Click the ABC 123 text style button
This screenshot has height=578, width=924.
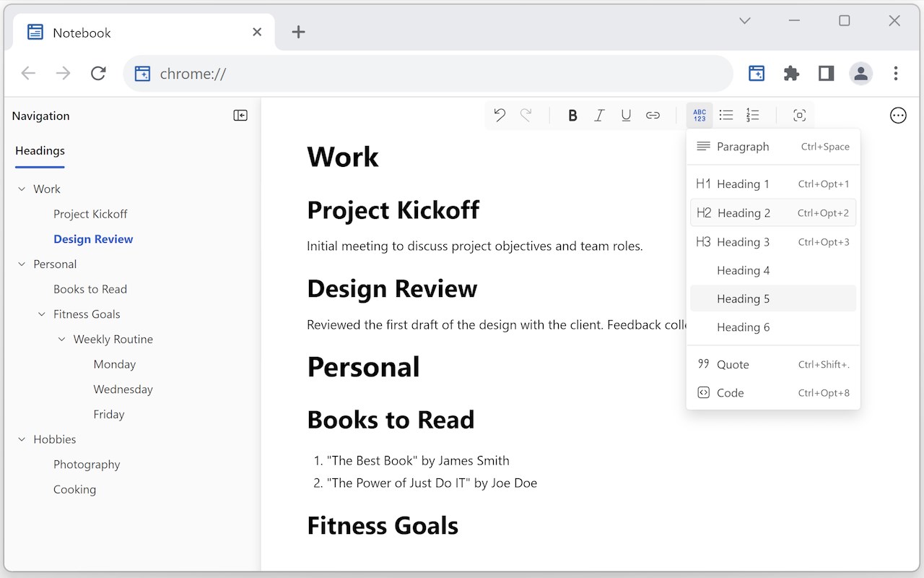tap(699, 116)
